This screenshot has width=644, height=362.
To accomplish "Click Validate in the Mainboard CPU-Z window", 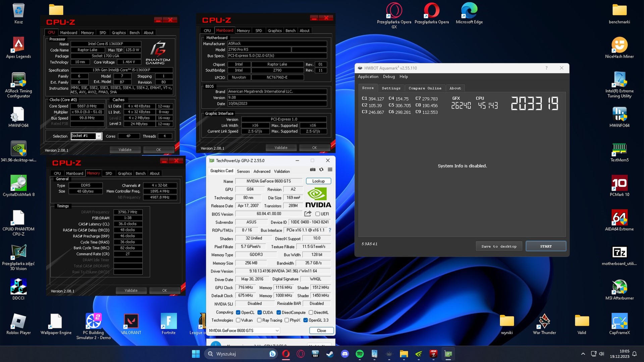I will [281, 148].
